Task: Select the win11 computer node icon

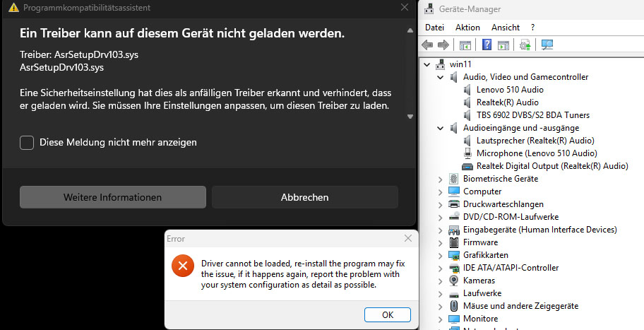Action: [x=441, y=64]
